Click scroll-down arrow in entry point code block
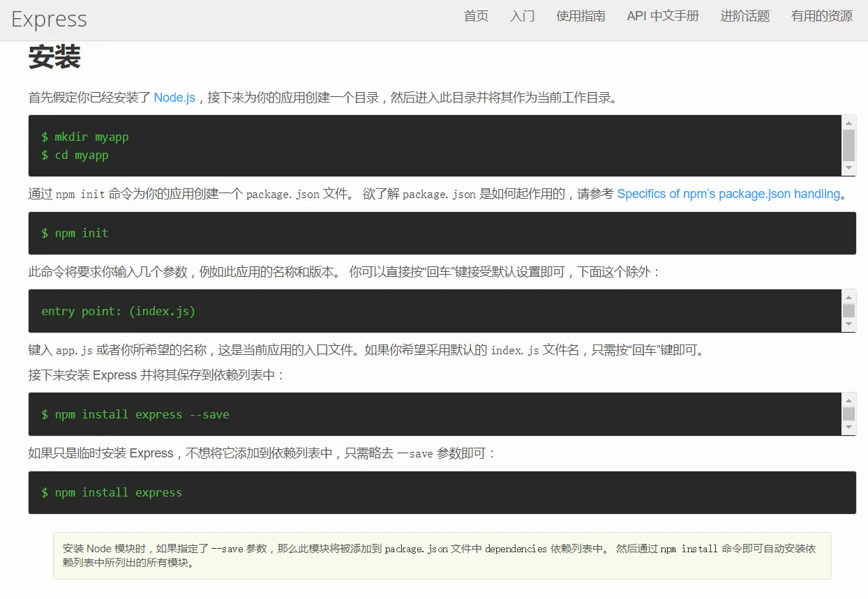The image size is (868, 599). click(849, 324)
